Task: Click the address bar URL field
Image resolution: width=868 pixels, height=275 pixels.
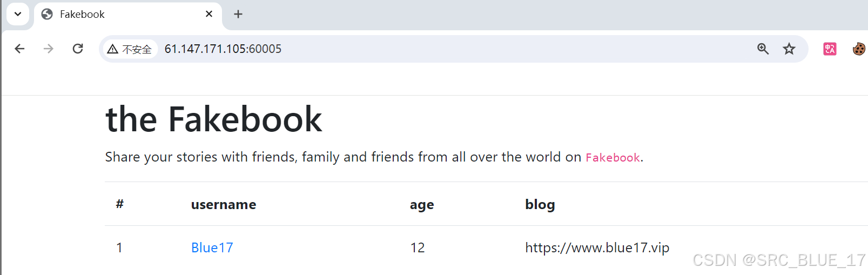Action: coord(454,49)
